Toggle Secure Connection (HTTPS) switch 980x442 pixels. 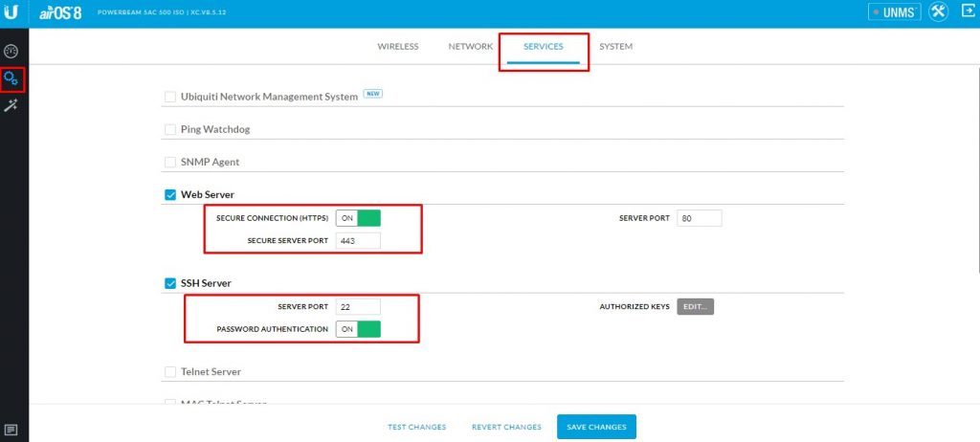[358, 218]
